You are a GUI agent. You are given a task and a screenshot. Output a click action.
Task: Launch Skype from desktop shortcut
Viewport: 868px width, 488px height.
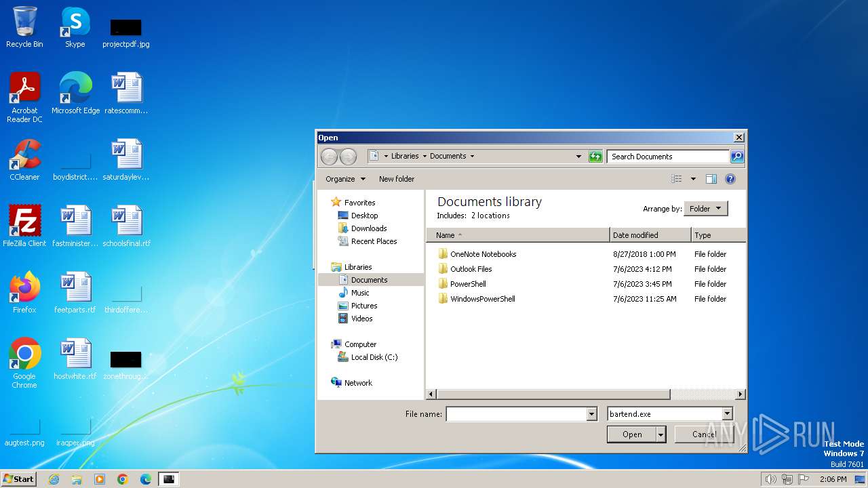[x=75, y=27]
